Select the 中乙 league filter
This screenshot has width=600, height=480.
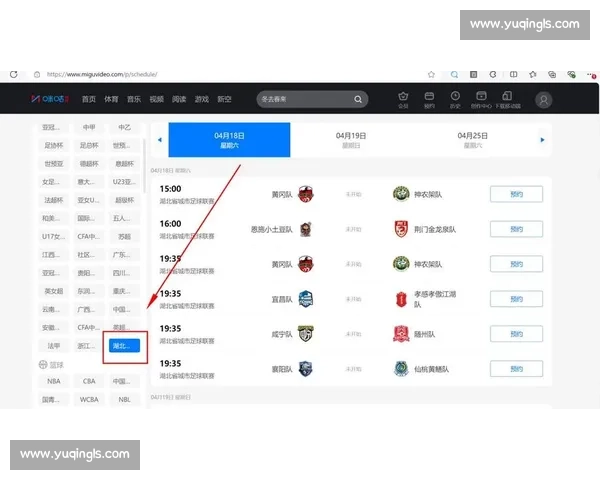coord(124,127)
